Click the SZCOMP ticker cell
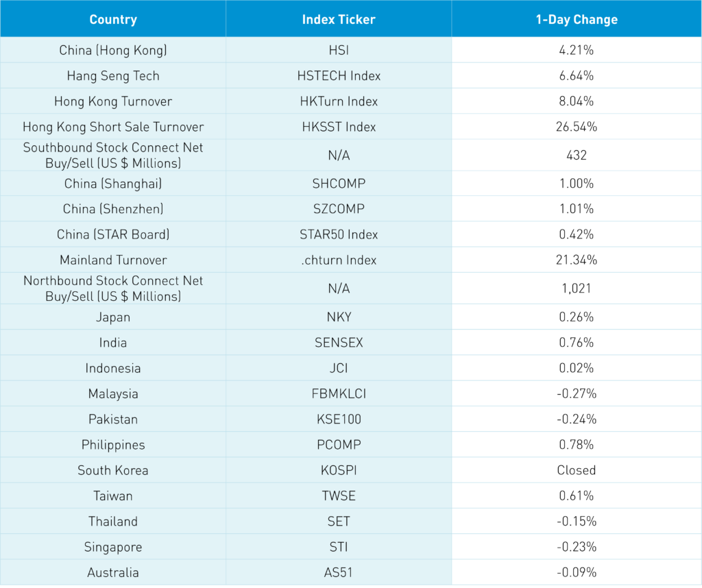The height and width of the screenshot is (588, 702). click(x=339, y=209)
